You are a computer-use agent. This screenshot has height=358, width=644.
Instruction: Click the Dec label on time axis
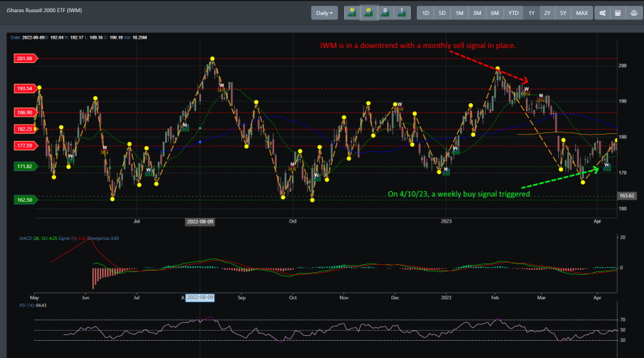pos(395,298)
